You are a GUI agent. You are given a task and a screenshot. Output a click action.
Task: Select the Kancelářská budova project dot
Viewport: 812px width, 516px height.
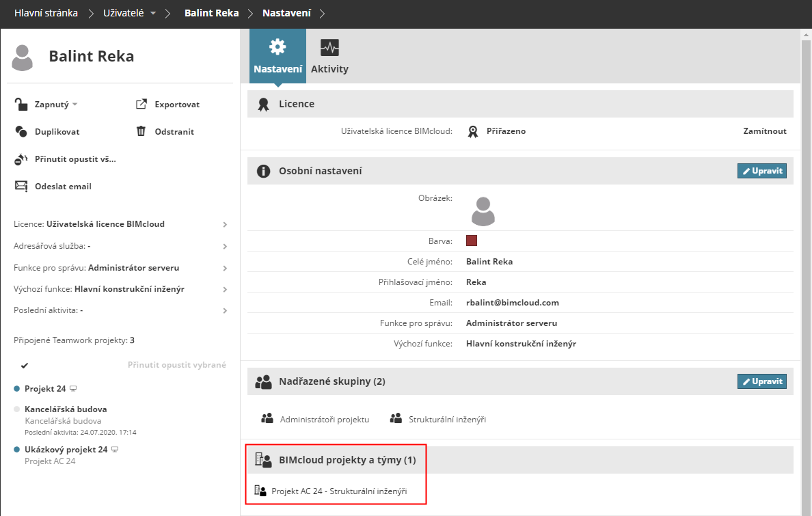tap(17, 409)
